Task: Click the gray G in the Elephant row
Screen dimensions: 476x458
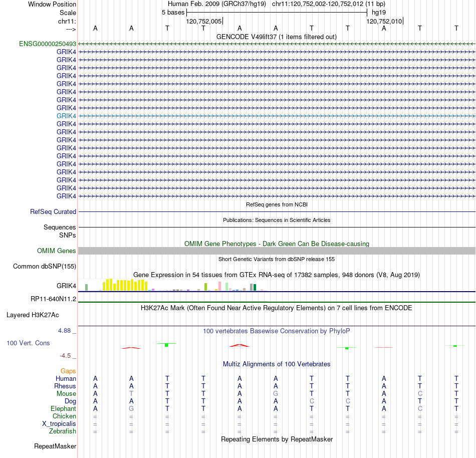Action: point(131,408)
